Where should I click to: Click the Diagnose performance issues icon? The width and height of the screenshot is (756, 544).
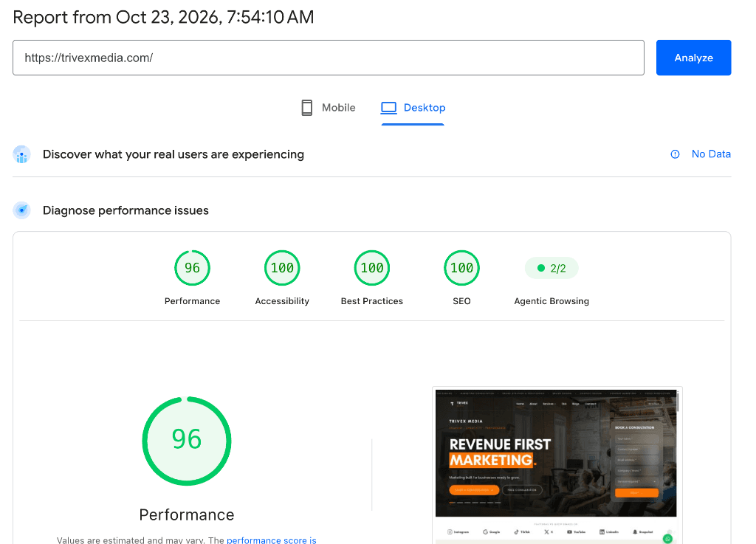[21, 210]
